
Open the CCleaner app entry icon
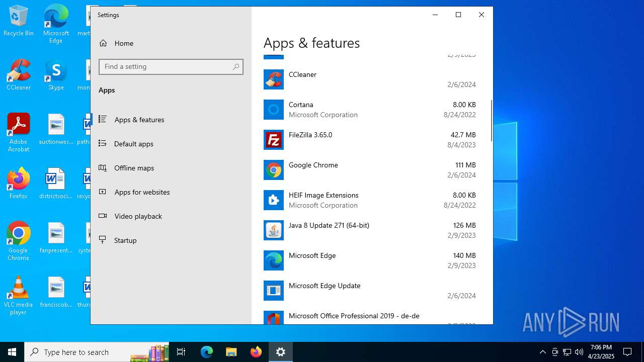point(274,79)
